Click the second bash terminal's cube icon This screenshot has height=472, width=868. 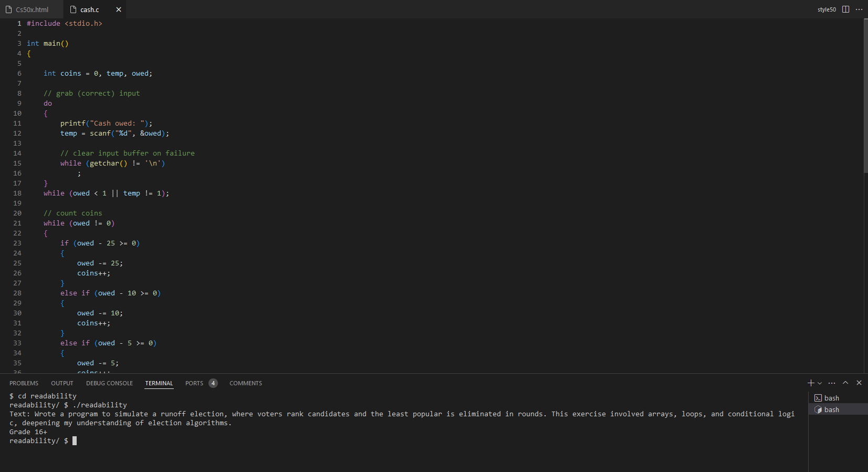[x=818, y=409]
